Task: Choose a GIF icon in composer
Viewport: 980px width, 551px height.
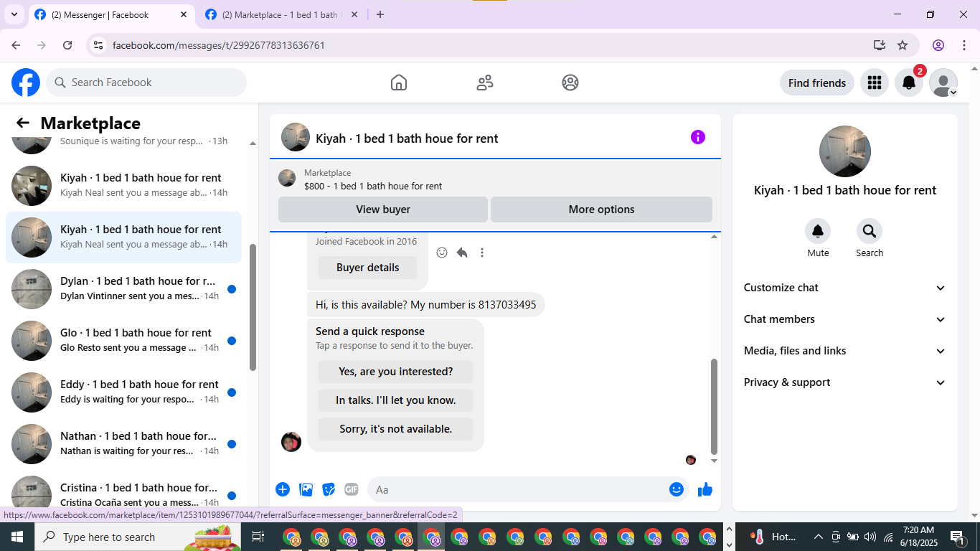Action: (351, 489)
